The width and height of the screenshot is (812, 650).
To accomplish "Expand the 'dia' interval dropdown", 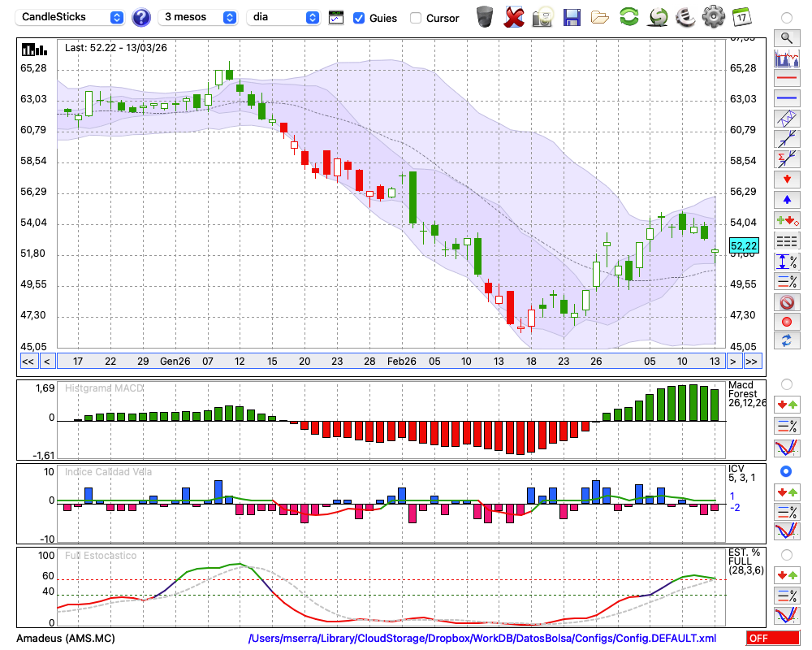I will (x=283, y=17).
